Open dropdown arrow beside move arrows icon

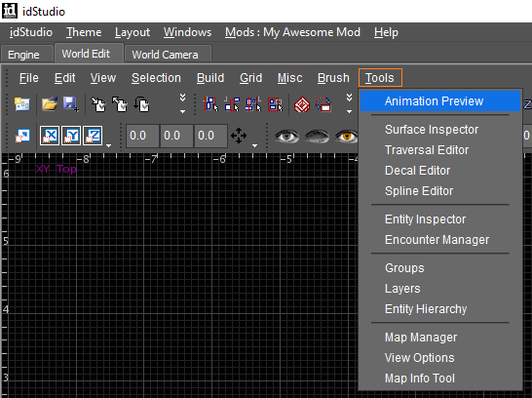tap(255, 145)
